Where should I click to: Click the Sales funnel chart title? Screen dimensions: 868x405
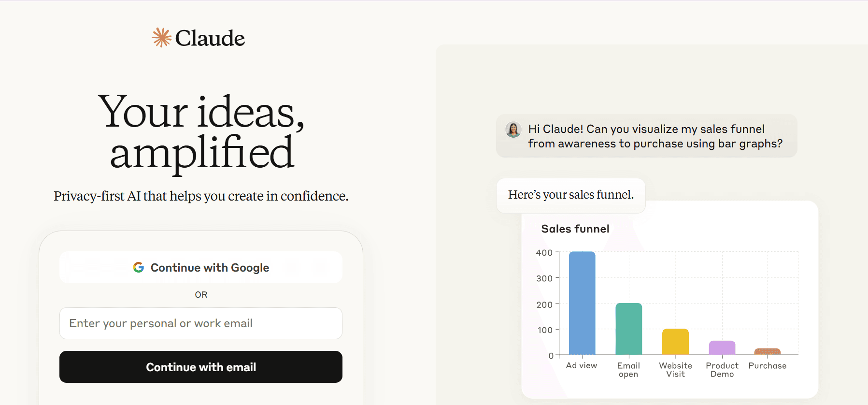click(575, 229)
